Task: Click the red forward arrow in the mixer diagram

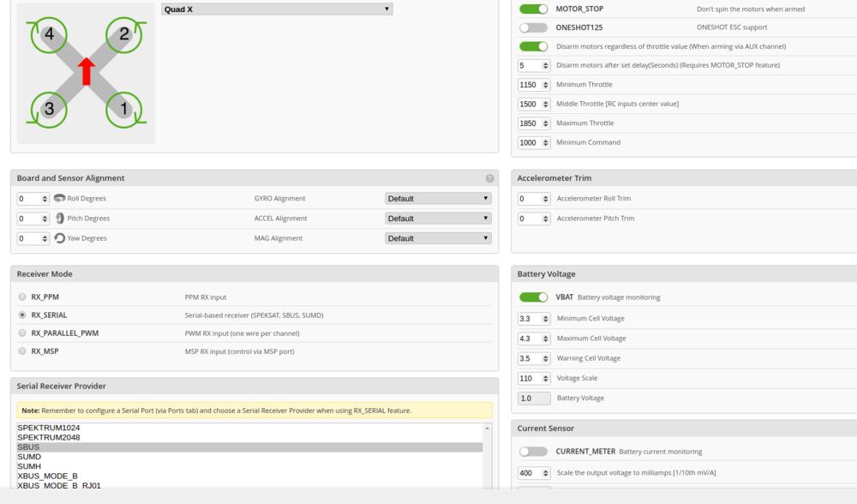Action: coord(87,71)
